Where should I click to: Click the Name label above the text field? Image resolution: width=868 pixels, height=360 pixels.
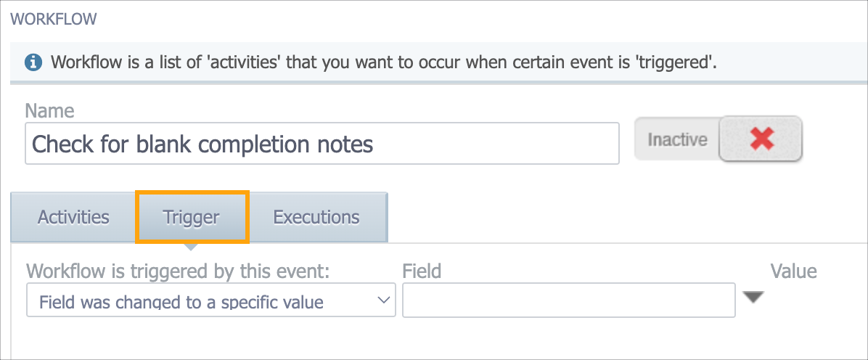[x=50, y=111]
